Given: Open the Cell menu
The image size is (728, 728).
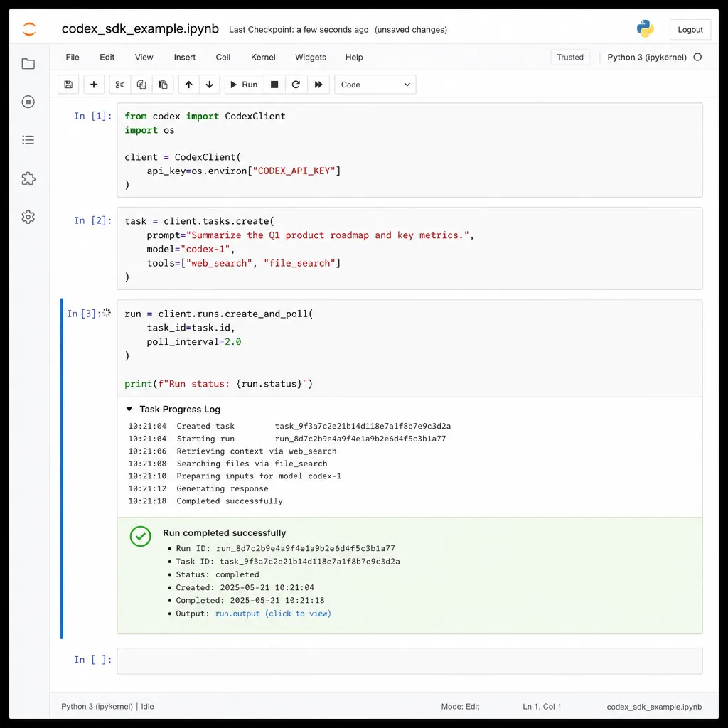Looking at the screenshot, I should [x=223, y=57].
